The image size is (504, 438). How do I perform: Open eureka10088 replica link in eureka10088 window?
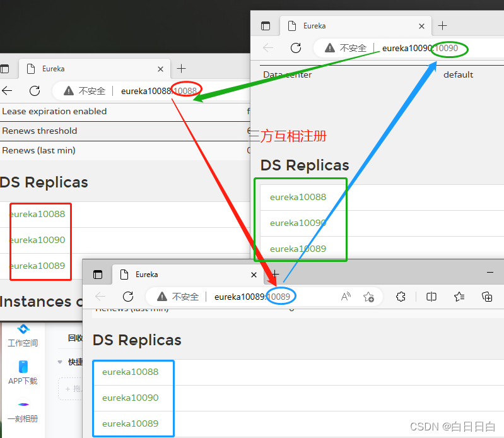click(x=38, y=214)
